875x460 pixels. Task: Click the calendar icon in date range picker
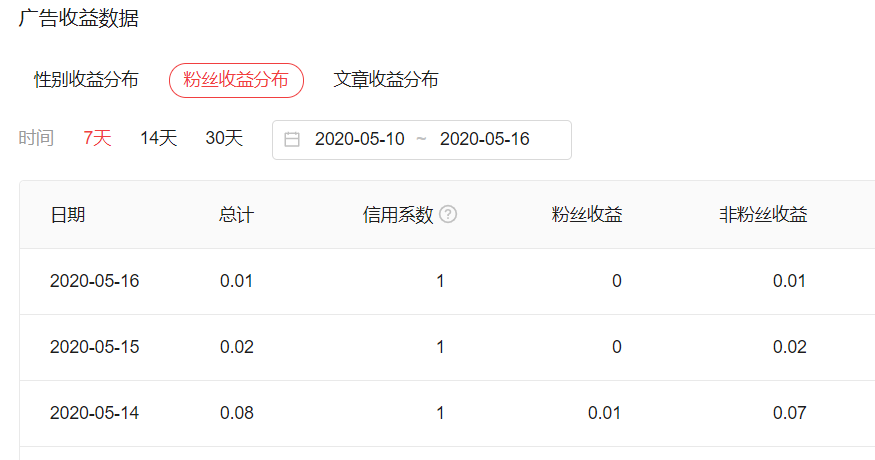pyautogui.click(x=292, y=140)
